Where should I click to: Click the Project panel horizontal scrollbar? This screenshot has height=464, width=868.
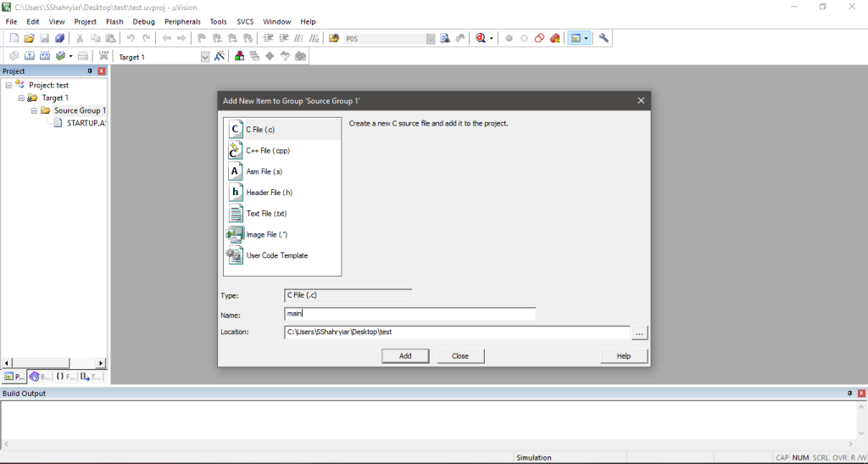click(54, 362)
